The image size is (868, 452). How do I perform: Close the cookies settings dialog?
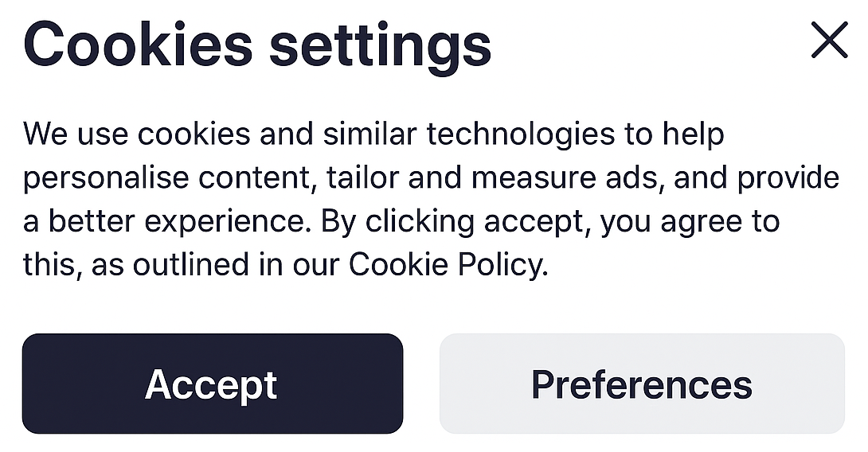(829, 41)
